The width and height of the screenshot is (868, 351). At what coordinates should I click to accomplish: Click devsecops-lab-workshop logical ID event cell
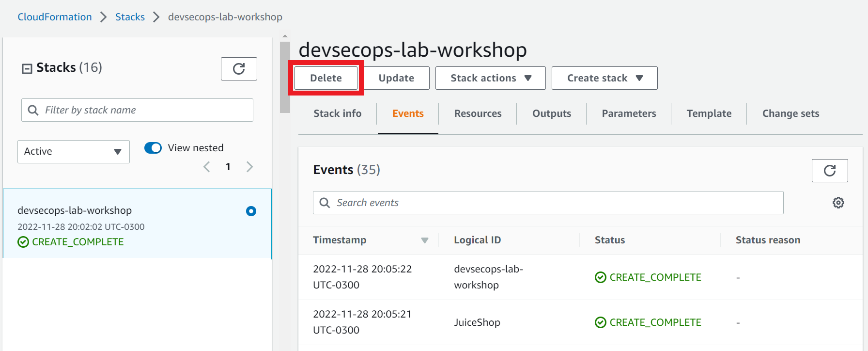488,277
